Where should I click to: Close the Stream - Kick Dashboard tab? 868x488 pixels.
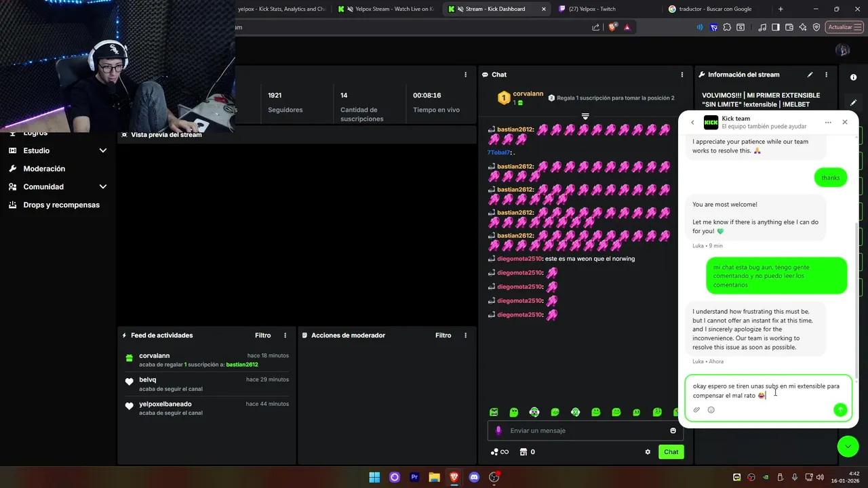(x=543, y=9)
